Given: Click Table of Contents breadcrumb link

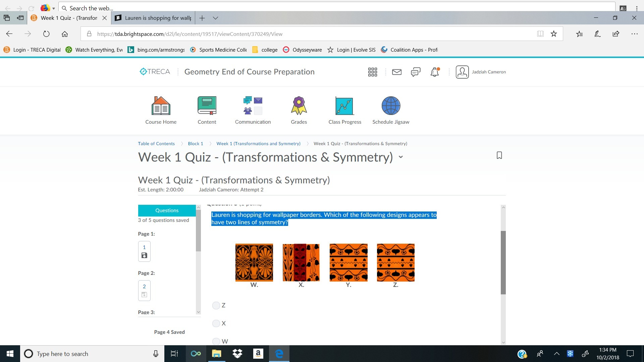Looking at the screenshot, I should (156, 143).
